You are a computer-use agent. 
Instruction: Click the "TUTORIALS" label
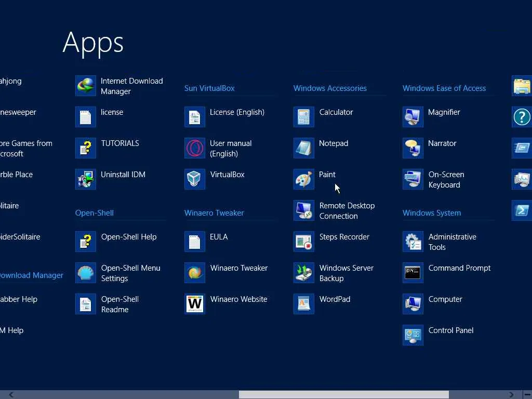[x=120, y=143]
